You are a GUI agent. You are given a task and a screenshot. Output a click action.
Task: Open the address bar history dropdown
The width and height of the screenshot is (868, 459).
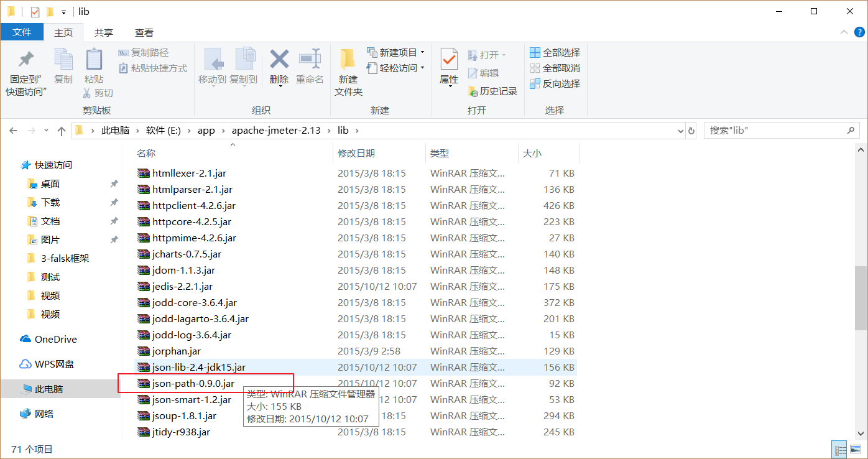[680, 131]
